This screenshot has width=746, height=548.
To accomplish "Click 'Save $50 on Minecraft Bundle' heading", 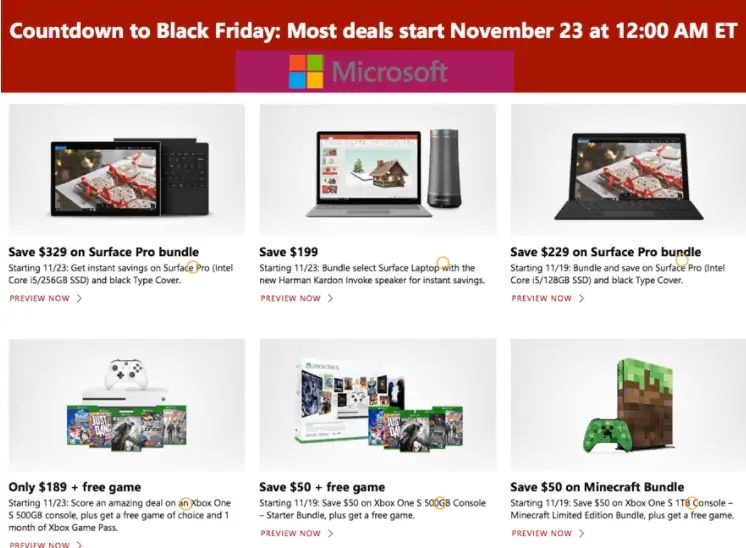I will point(597,487).
